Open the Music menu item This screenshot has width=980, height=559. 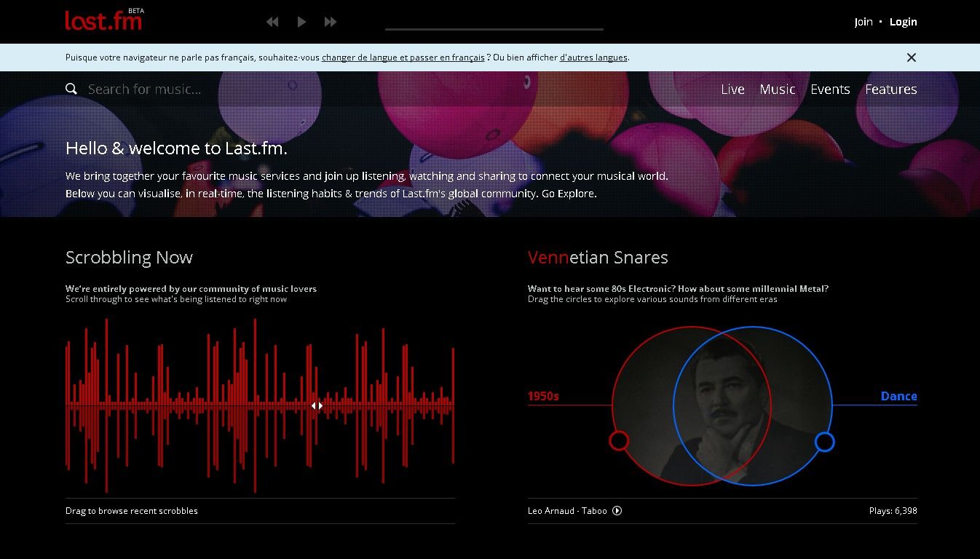pyautogui.click(x=777, y=90)
